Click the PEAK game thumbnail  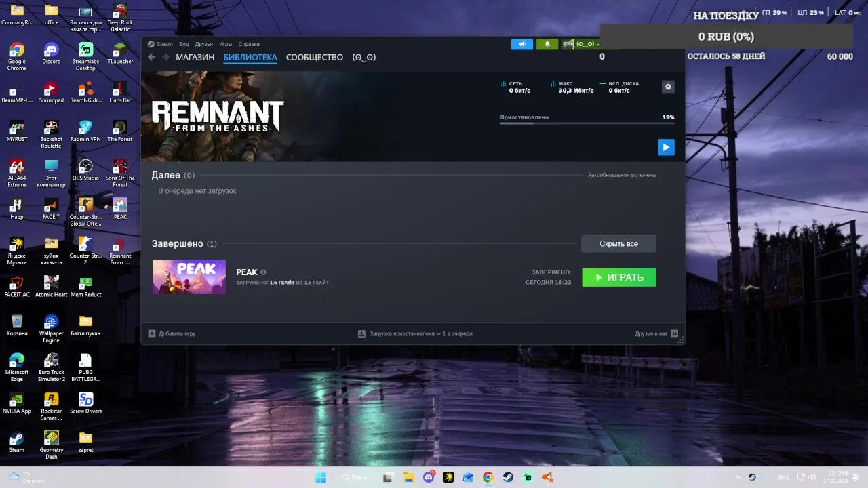(189, 277)
